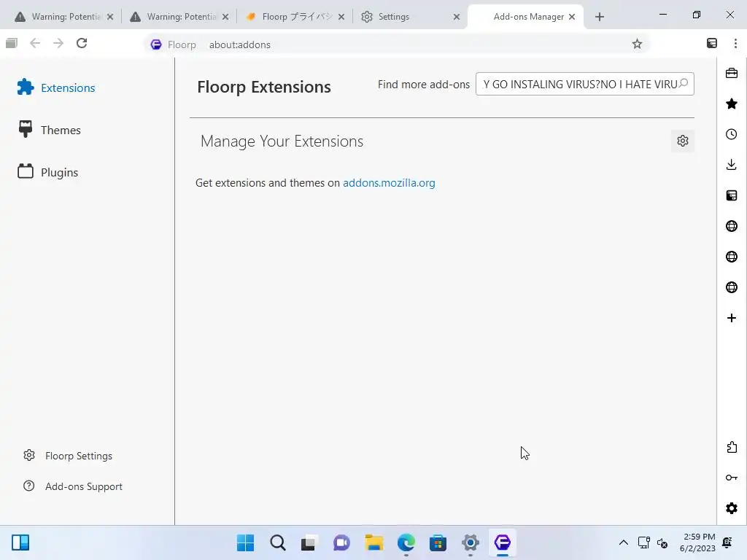Open the third globe web panel
747x560 pixels.
pyautogui.click(x=732, y=287)
